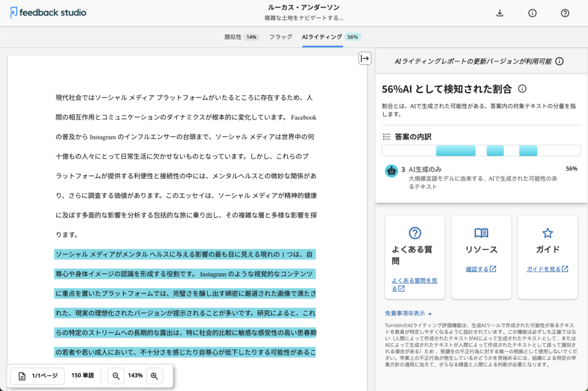Click the highlighted AI-detected paragraph text

click(x=185, y=303)
